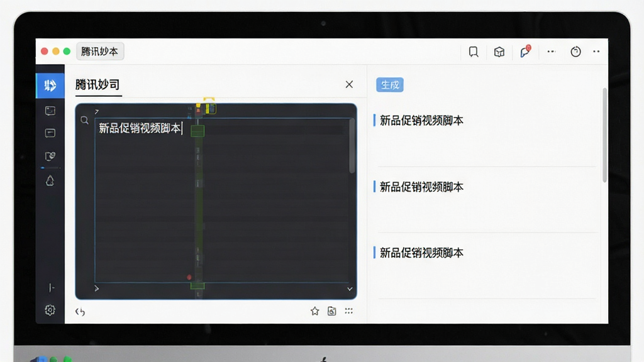Image resolution: width=644 pixels, height=362 pixels.
Task: Click the search magnifier icon in the editor
Action: pyautogui.click(x=85, y=120)
